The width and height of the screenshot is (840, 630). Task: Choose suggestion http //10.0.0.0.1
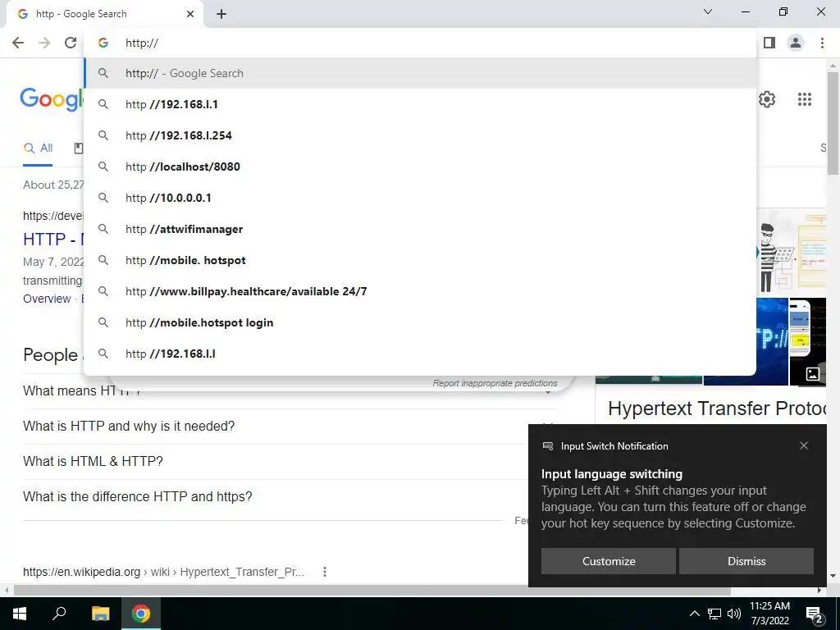421,198
